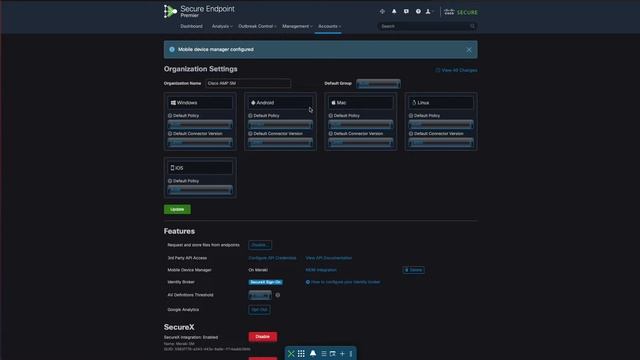Click the info icon in the banner
This screenshot has height=360, width=640.
[x=172, y=49]
